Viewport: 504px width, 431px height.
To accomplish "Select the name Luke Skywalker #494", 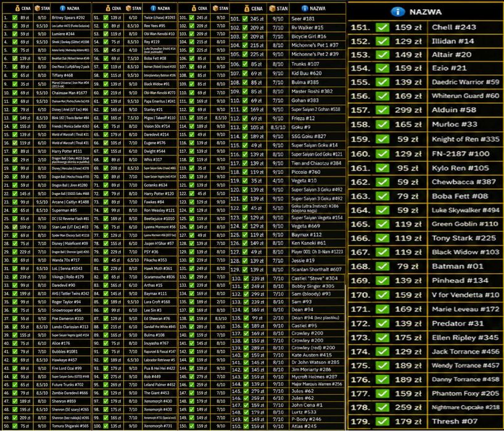I will (x=465, y=210).
